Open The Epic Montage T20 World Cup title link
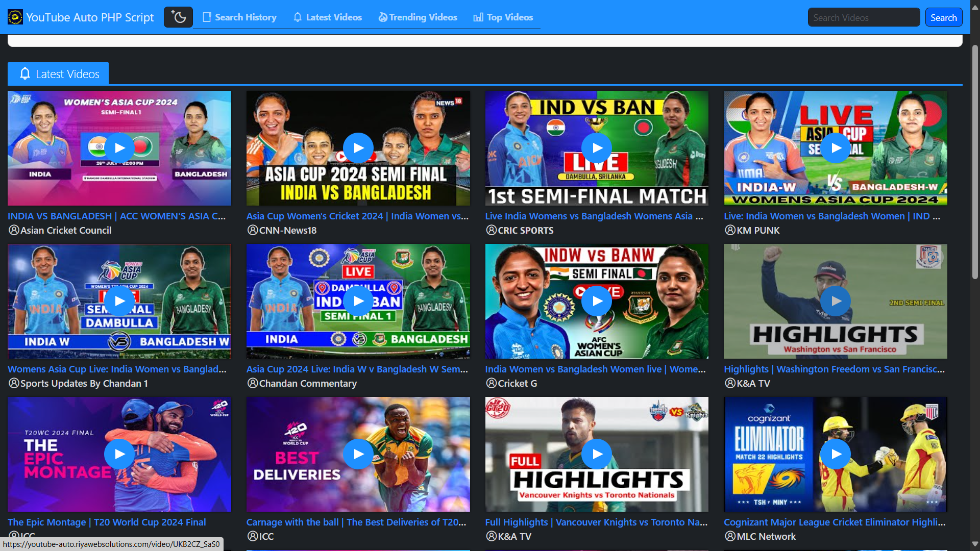 (x=107, y=522)
